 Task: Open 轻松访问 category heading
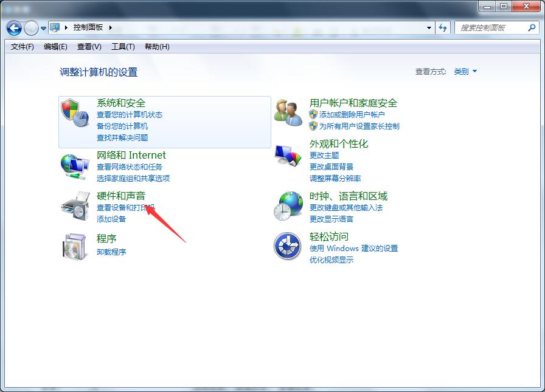329,237
